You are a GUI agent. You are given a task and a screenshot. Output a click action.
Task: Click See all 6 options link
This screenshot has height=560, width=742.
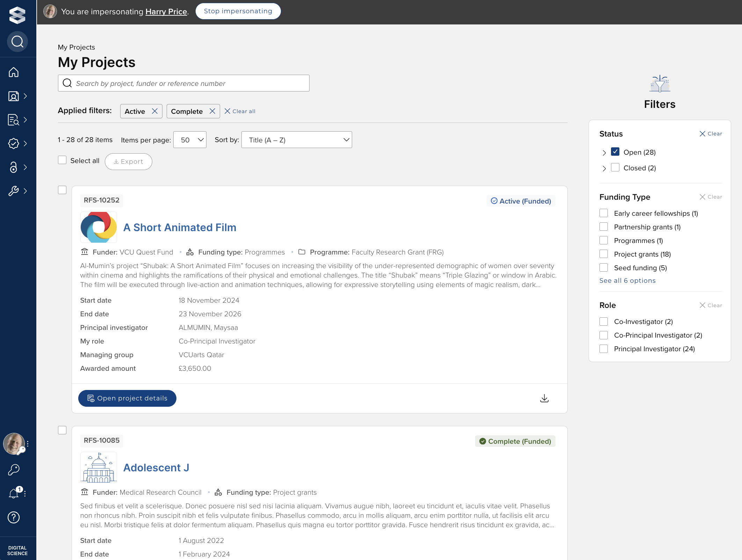coord(627,281)
